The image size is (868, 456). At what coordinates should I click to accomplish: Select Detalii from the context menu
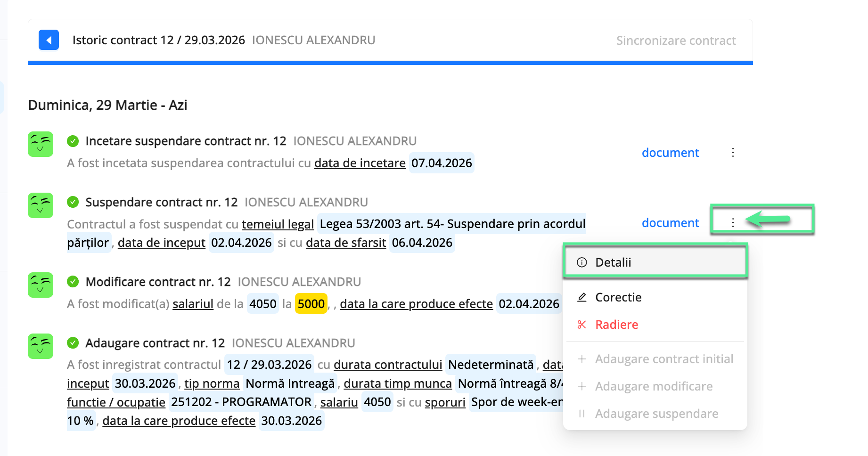click(x=613, y=262)
